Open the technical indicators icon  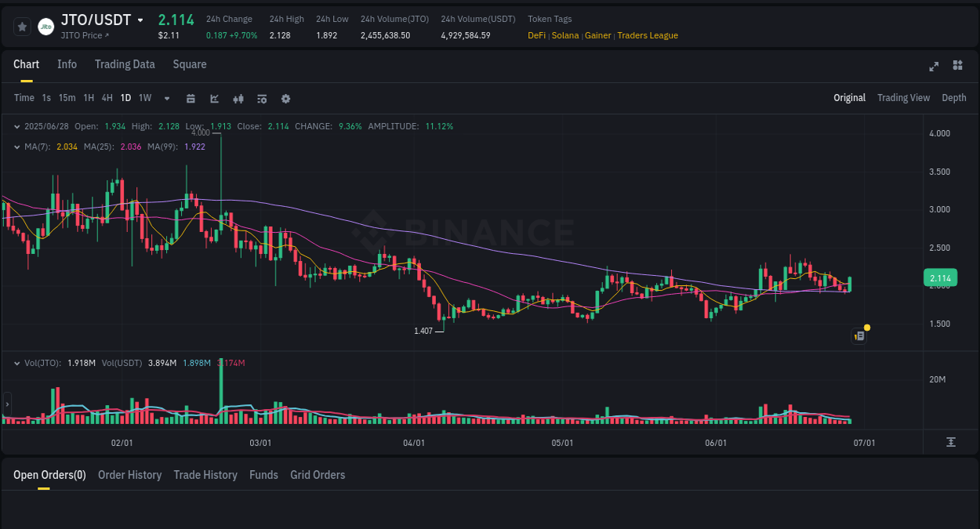[238, 98]
